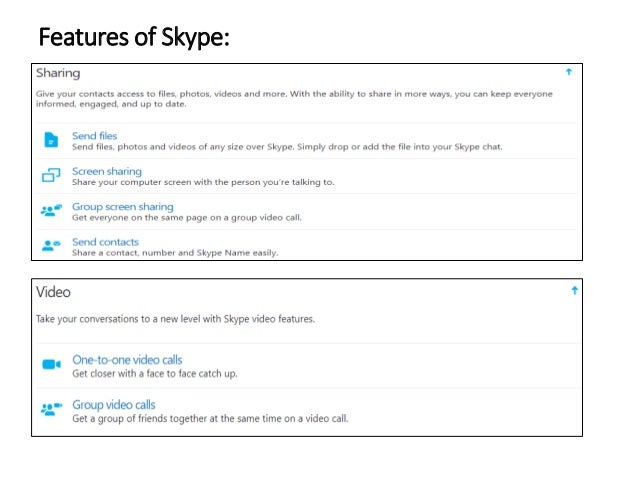Click the Send contacts person icon

pyautogui.click(x=51, y=245)
